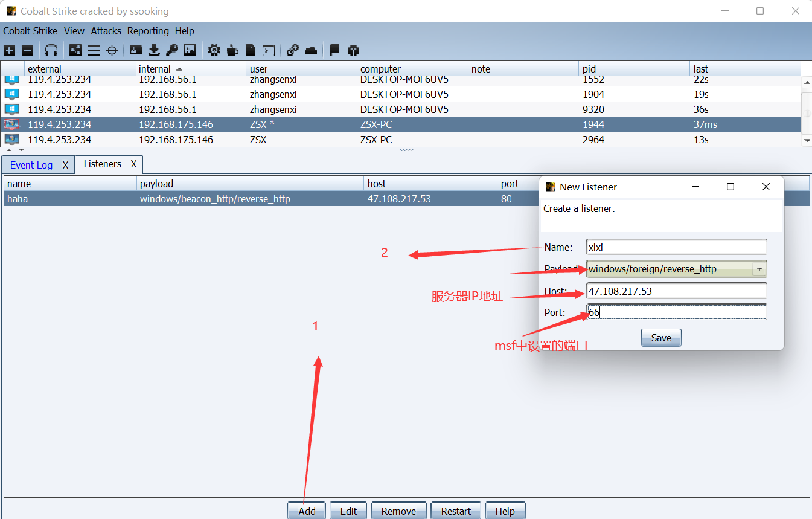Open keystrokes via the key icon
The width and height of the screenshot is (812, 519).
pyautogui.click(x=172, y=51)
